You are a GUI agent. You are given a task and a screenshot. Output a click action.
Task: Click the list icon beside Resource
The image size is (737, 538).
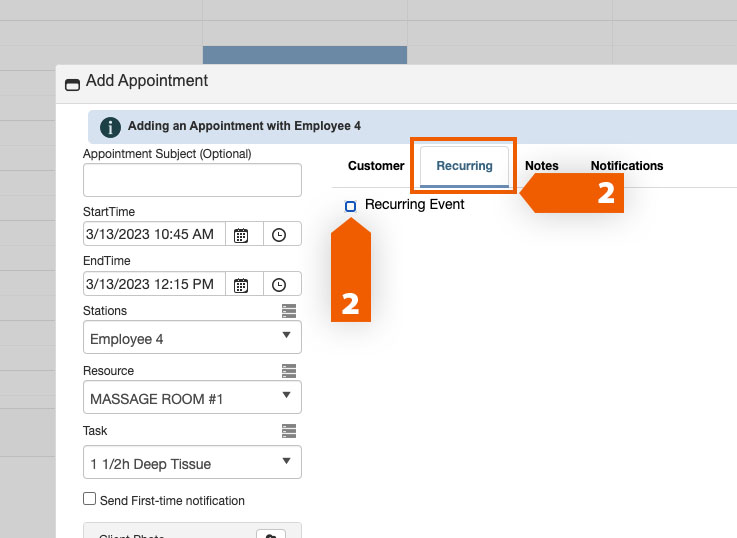(289, 371)
